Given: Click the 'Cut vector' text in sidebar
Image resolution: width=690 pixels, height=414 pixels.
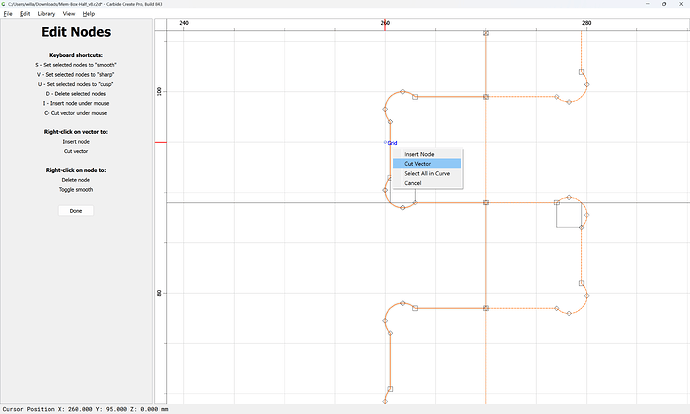Looking at the screenshot, I should [x=76, y=151].
